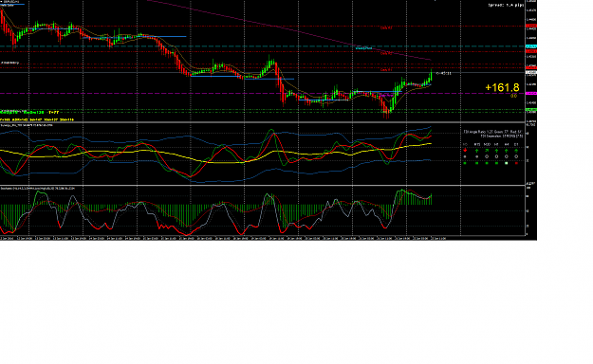Click the diagonal green arrow under M30

tap(487, 150)
